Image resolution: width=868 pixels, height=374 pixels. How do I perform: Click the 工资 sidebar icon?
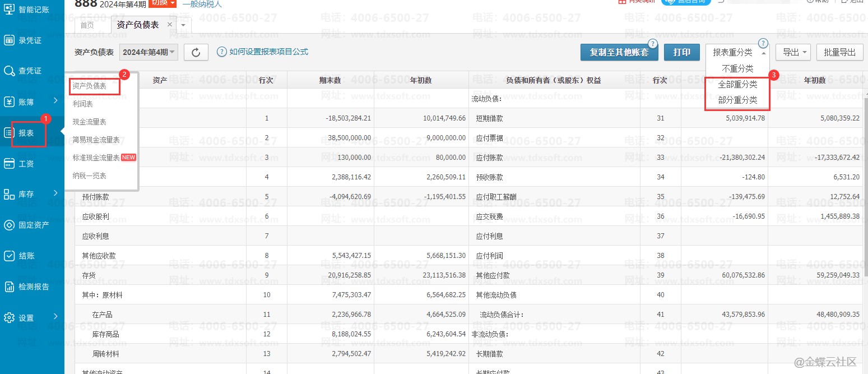10,164
